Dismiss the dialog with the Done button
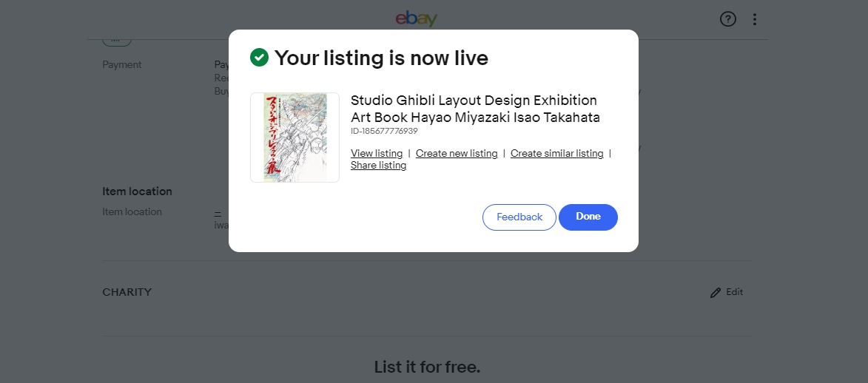 (588, 217)
